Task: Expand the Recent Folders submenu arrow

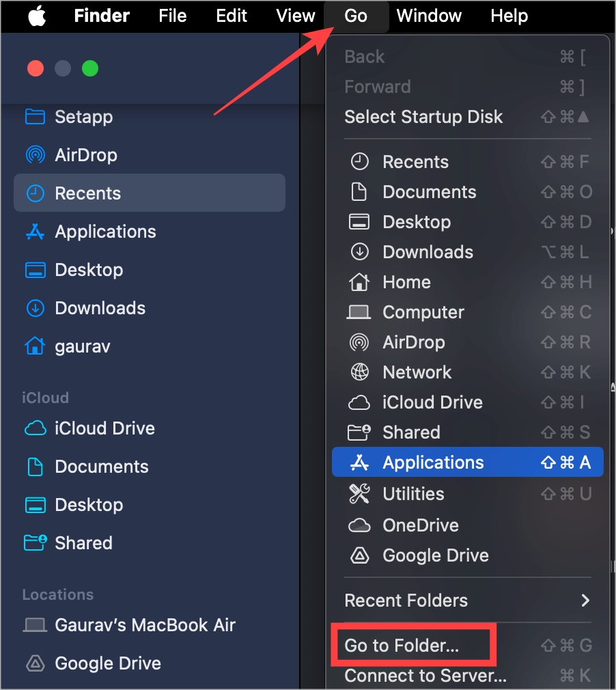Action: pyautogui.click(x=585, y=601)
